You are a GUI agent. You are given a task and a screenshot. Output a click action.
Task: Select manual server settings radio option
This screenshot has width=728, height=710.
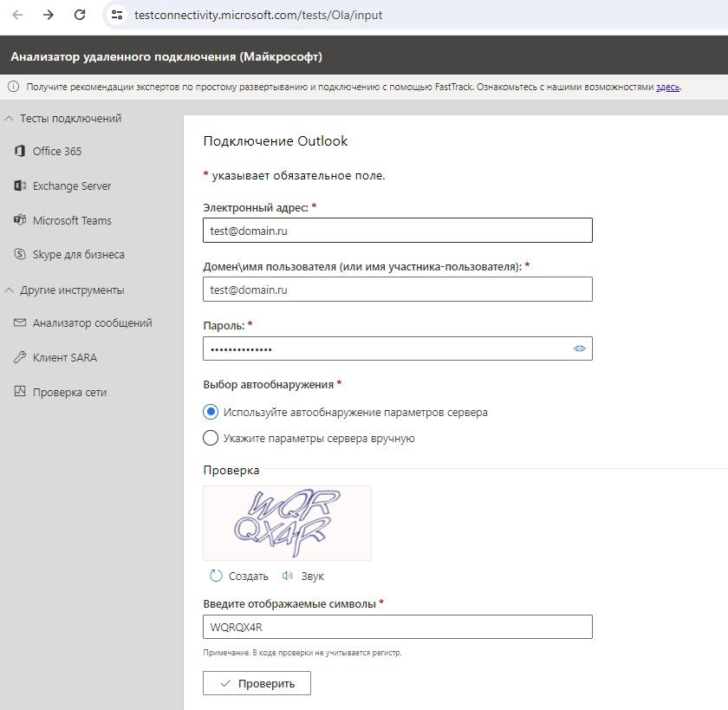pyautogui.click(x=210, y=438)
